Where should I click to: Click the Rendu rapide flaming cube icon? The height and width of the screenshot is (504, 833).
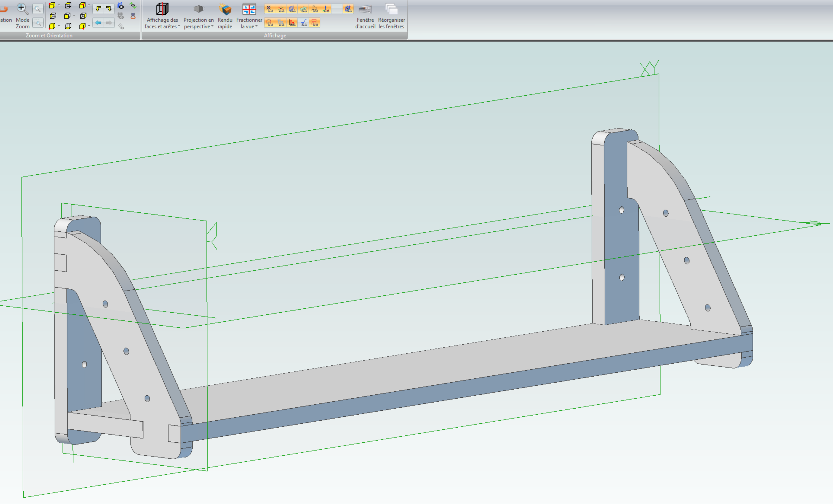click(x=225, y=9)
